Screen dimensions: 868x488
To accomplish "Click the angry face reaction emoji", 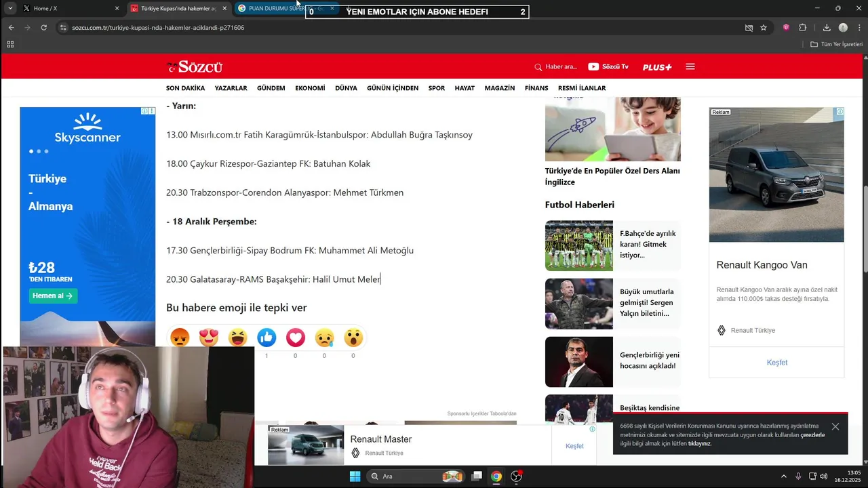I will tap(180, 337).
